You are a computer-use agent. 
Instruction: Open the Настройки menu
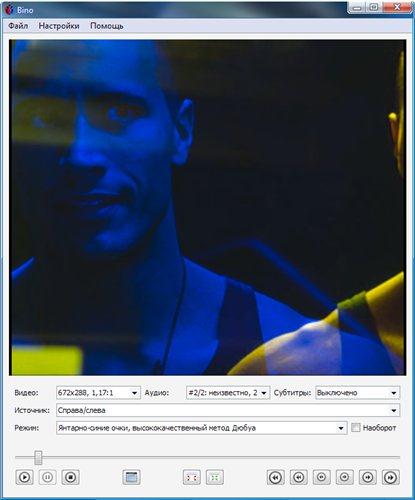(x=59, y=26)
